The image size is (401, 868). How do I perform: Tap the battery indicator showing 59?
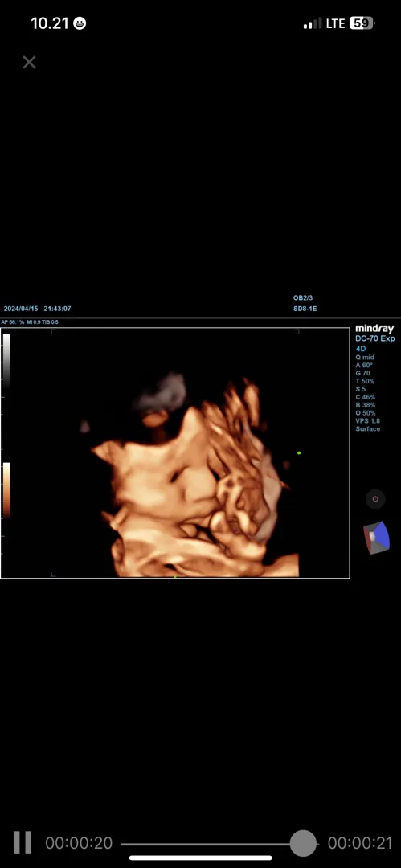coord(362,23)
